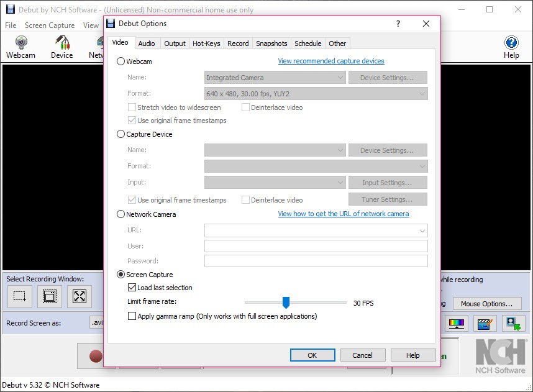Click the dialog's question mark help icon
The height and width of the screenshot is (392, 533).
click(x=398, y=24)
